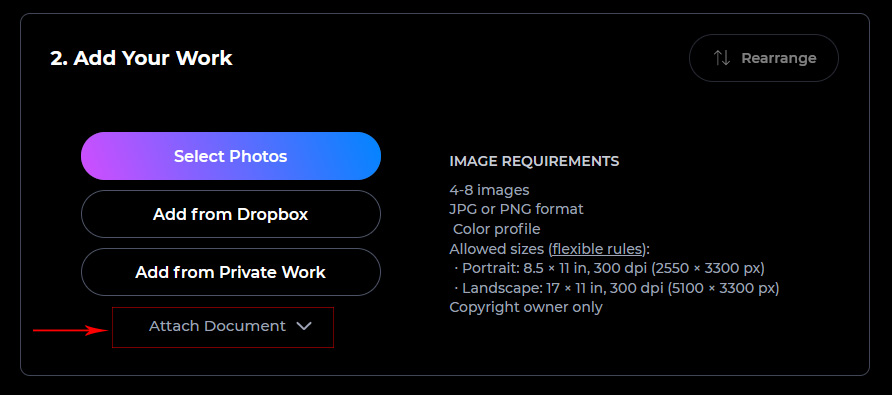
Task: Choose Add from Private Work
Action: [x=230, y=272]
